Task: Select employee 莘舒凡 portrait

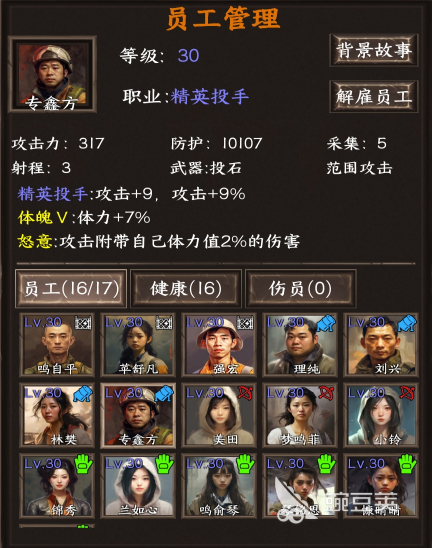Action: (138, 345)
